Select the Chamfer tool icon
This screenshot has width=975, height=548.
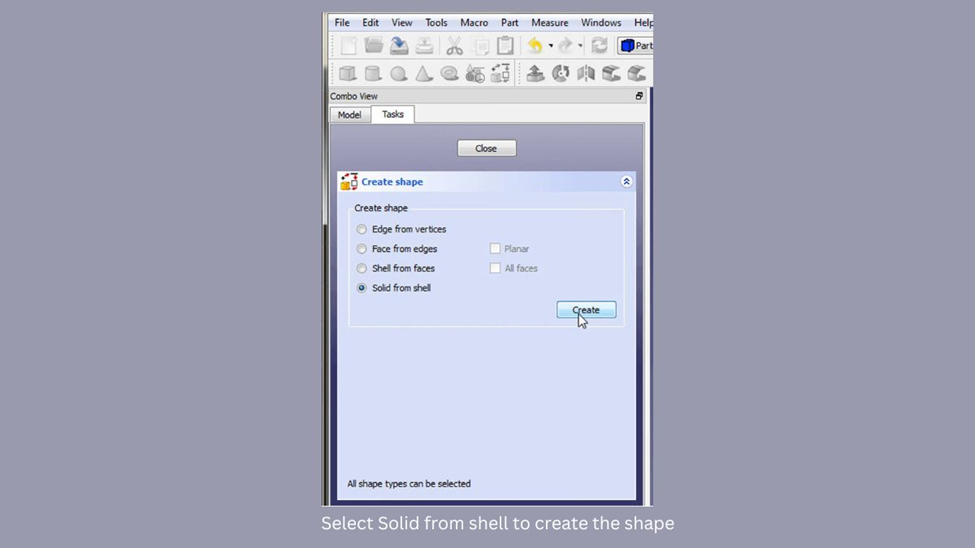(637, 73)
